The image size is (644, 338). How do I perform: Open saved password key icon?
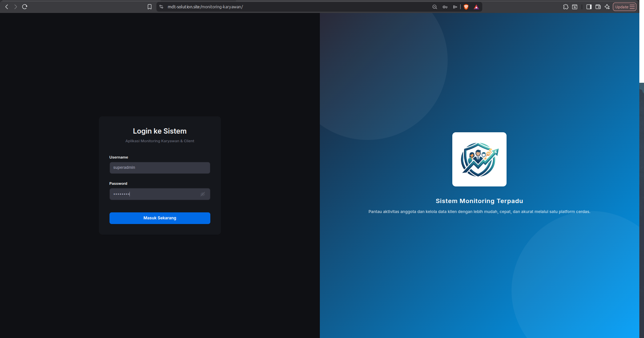tap(445, 7)
